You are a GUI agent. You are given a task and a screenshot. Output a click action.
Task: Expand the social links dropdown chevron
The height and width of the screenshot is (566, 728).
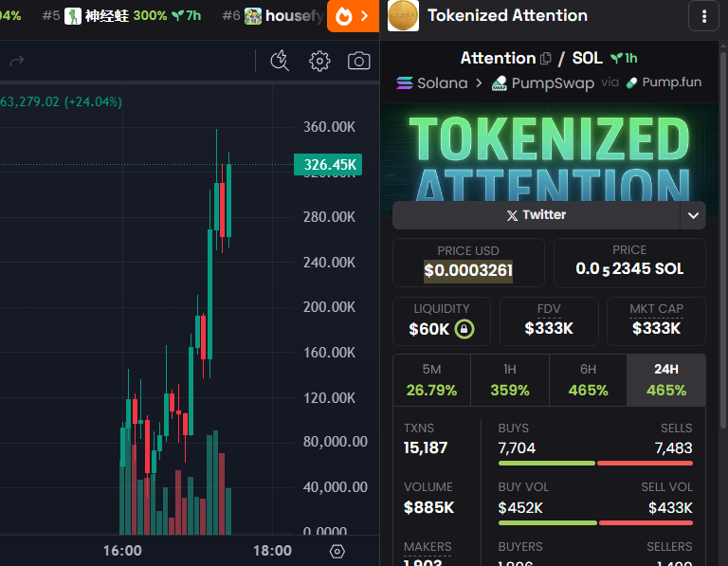point(693,215)
